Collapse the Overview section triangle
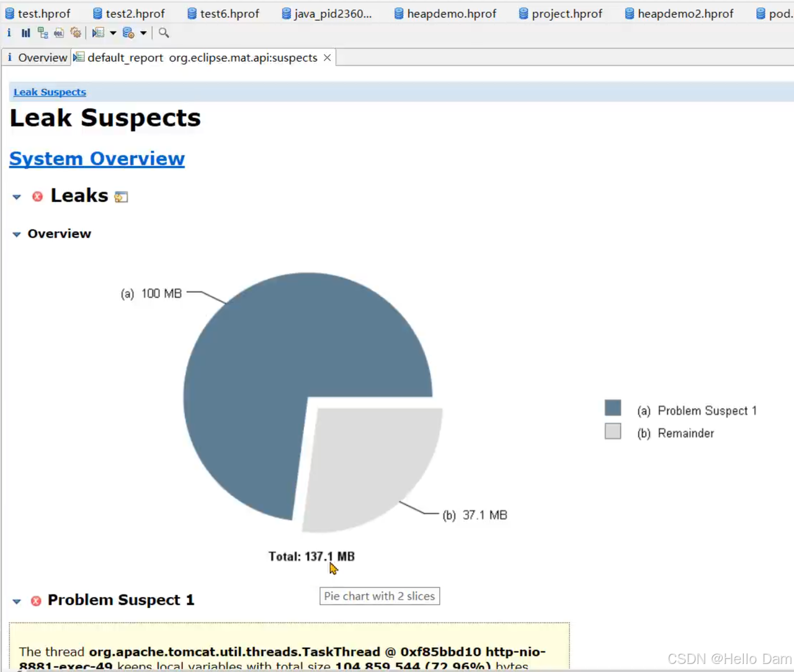 pyautogui.click(x=17, y=234)
